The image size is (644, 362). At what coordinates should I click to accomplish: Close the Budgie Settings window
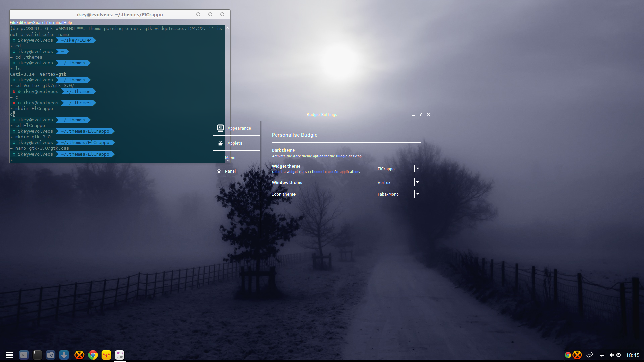[428, 114]
